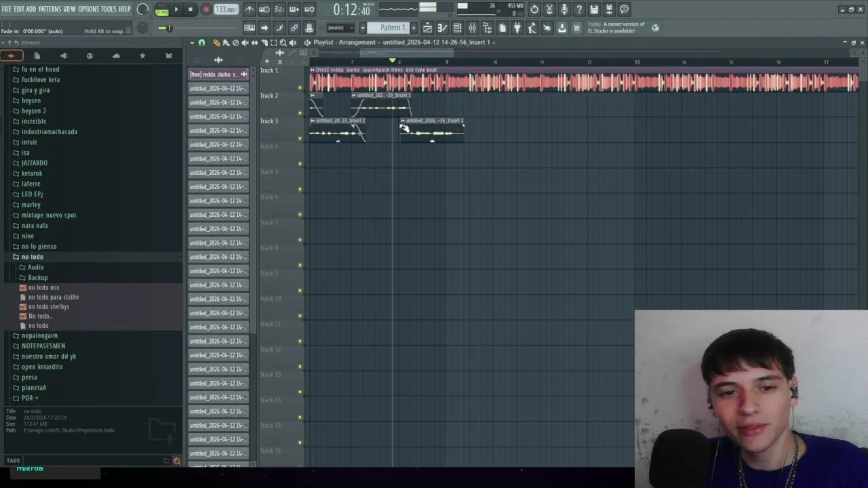Toggle playlist snap magnet
This screenshot has height=488, width=868.
201,43
